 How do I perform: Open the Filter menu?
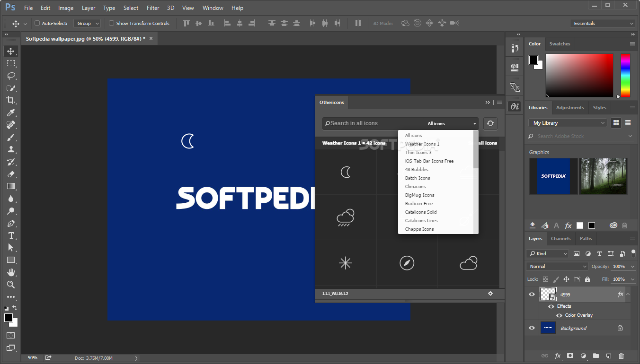click(x=153, y=8)
